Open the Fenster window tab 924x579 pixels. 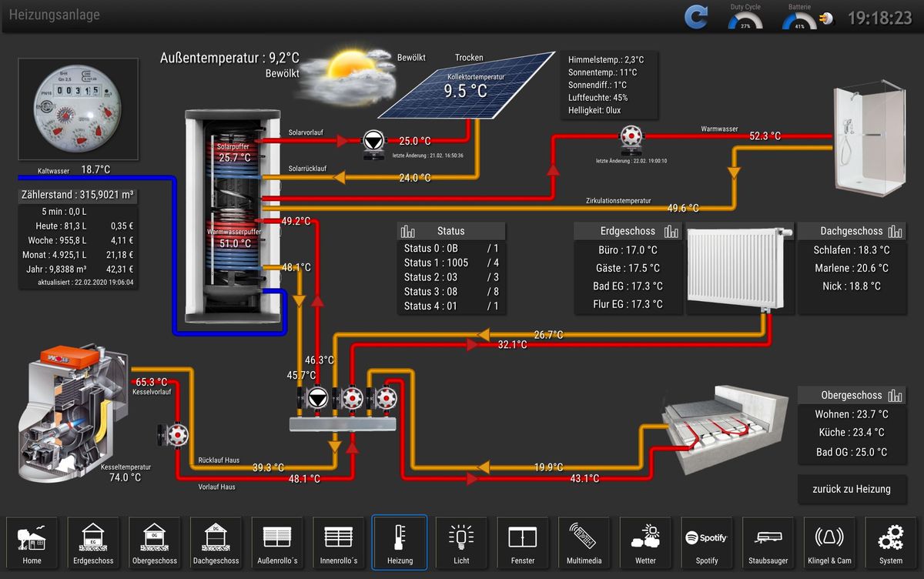point(523,544)
